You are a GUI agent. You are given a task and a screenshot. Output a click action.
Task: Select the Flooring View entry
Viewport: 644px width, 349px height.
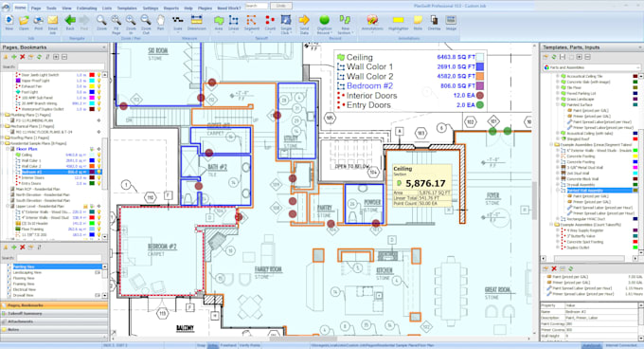pos(24,278)
